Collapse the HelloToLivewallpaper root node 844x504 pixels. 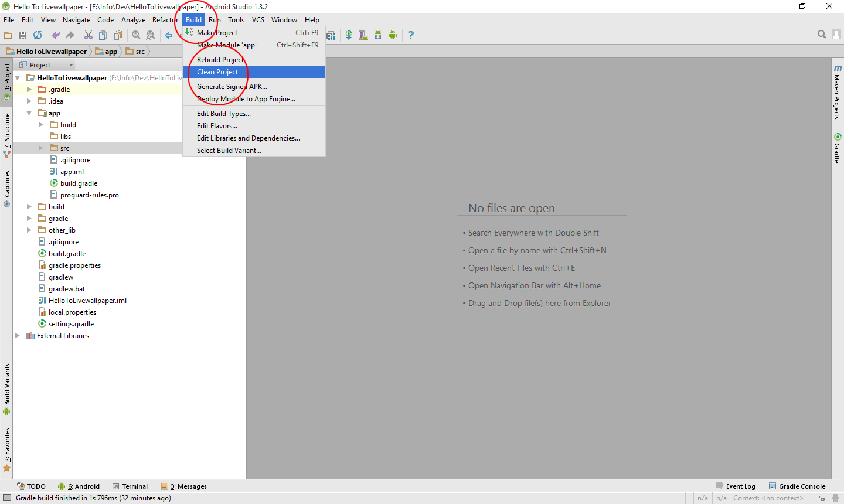tap(18, 78)
